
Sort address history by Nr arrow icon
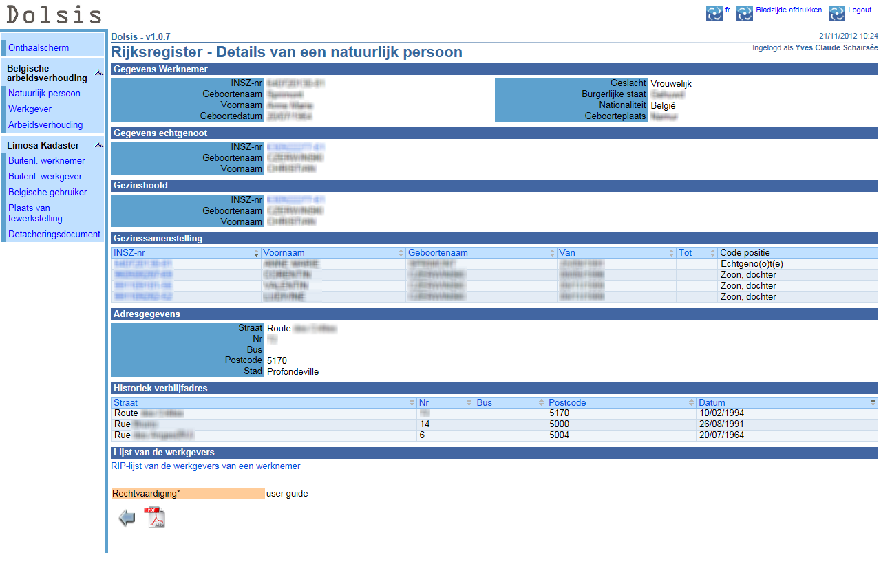click(469, 402)
